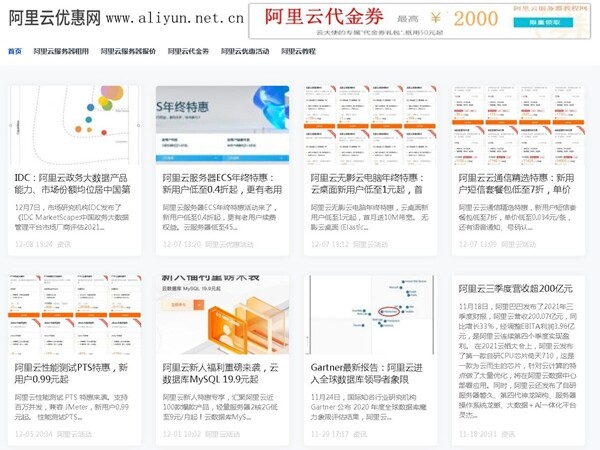Click summary text starting 阿里云云通信精选特惠，新用户短信
Image resolution: width=600 pixels, height=450 pixels.
click(517, 217)
